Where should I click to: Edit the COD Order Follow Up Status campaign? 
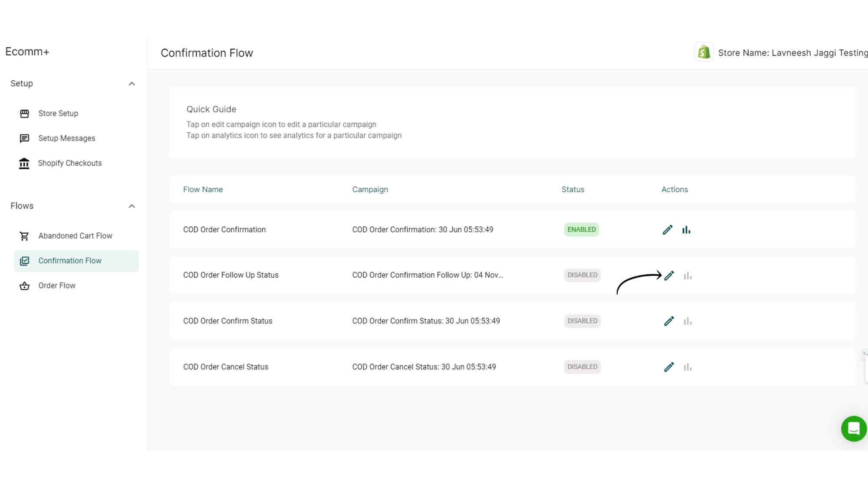(x=669, y=275)
